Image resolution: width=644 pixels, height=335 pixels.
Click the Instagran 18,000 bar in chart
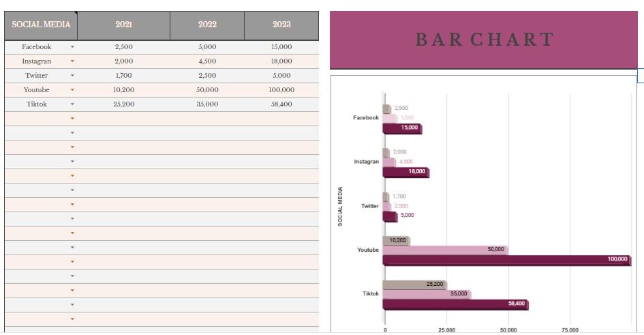click(x=406, y=173)
